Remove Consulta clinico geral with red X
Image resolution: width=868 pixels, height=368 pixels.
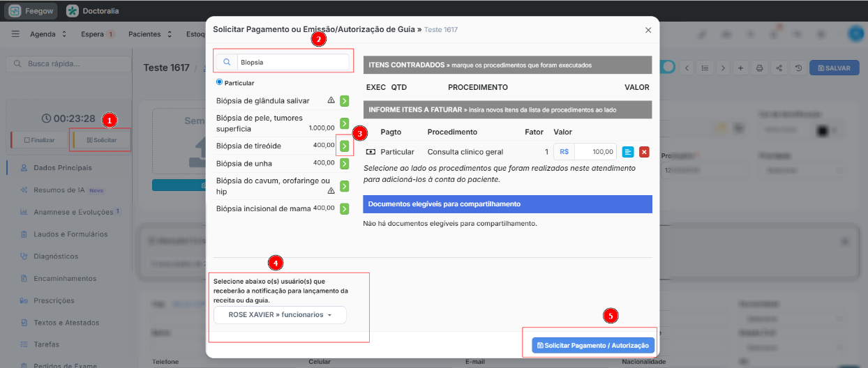644,151
